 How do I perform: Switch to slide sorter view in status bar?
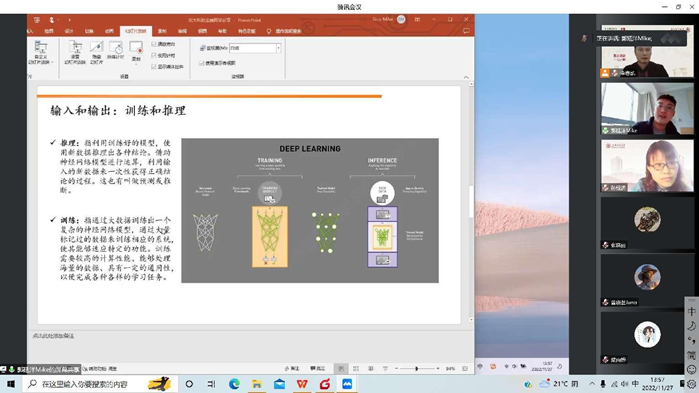pyautogui.click(x=356, y=368)
